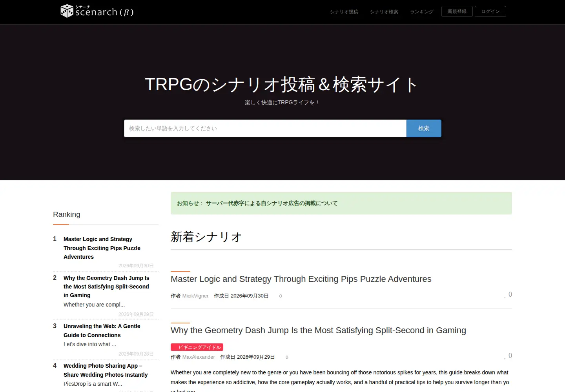Screen dimensions: 565x392
Task: Click the 2026年09月30日 date in ranking
Action: (136, 266)
